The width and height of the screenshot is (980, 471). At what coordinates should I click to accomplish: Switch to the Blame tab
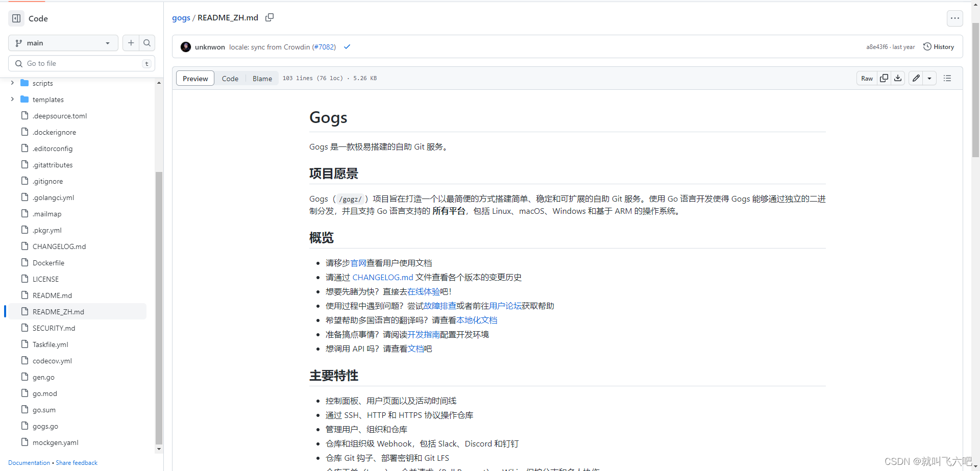[262, 78]
